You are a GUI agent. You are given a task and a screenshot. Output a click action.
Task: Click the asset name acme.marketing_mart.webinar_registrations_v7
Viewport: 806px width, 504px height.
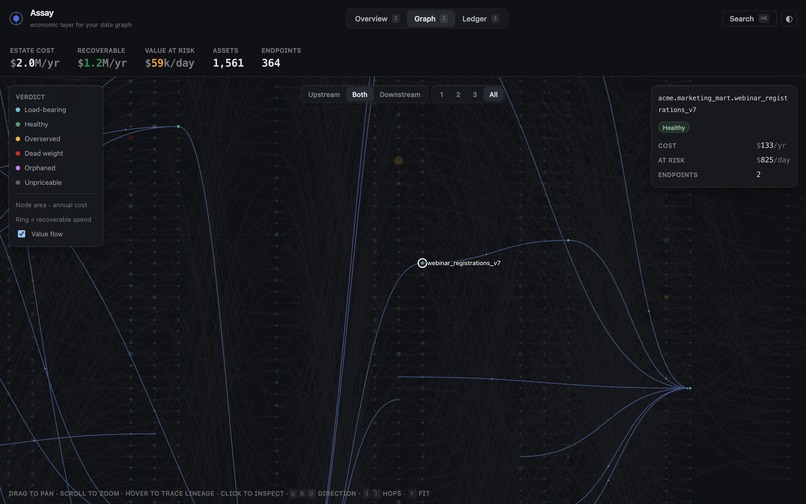723,104
